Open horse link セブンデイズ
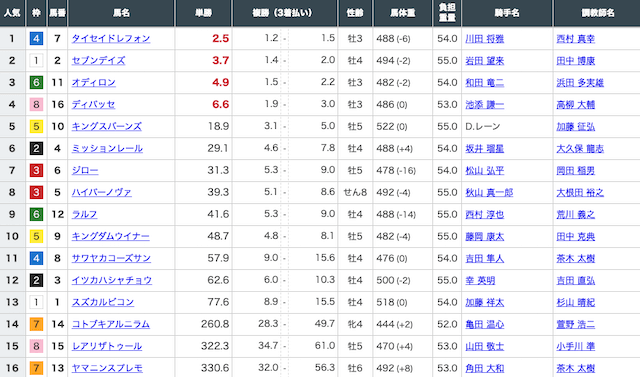 coord(98,60)
